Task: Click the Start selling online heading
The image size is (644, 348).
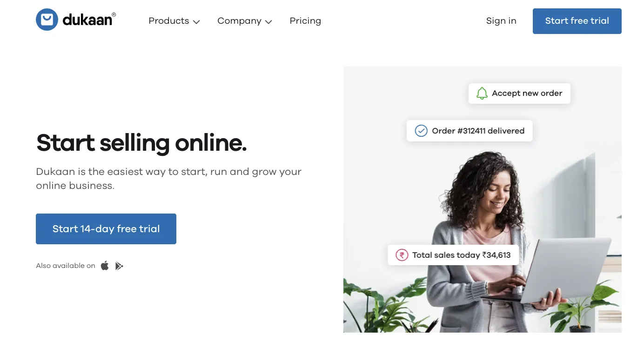Action: tap(141, 143)
